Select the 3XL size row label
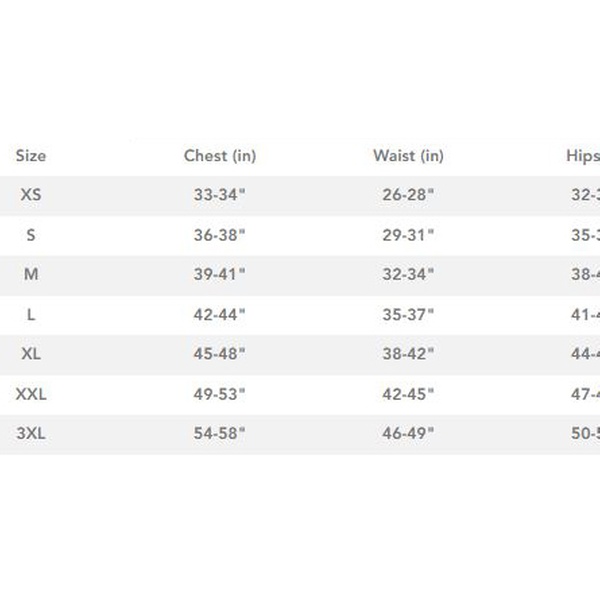Image resolution: width=600 pixels, height=600 pixels. [31, 435]
